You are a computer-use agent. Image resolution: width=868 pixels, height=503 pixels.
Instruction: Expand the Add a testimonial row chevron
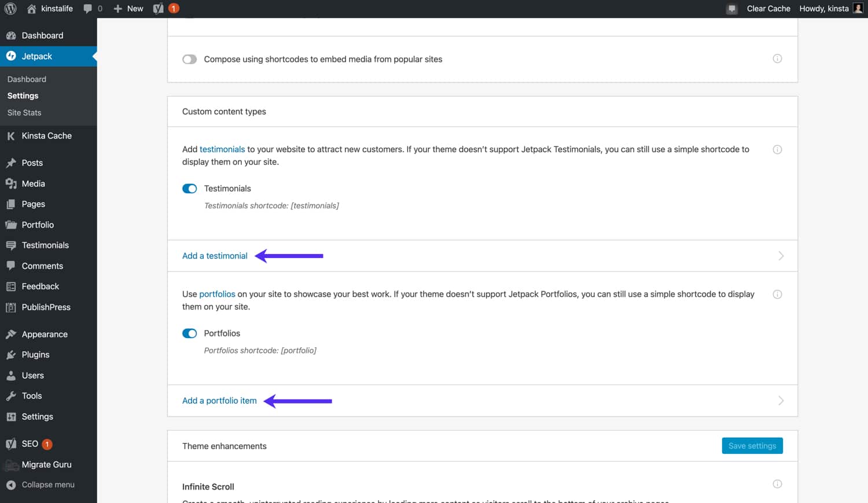(x=781, y=255)
